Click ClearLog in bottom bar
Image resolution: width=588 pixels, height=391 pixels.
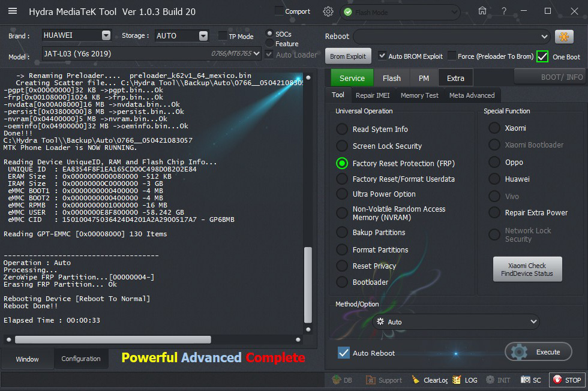point(430,380)
